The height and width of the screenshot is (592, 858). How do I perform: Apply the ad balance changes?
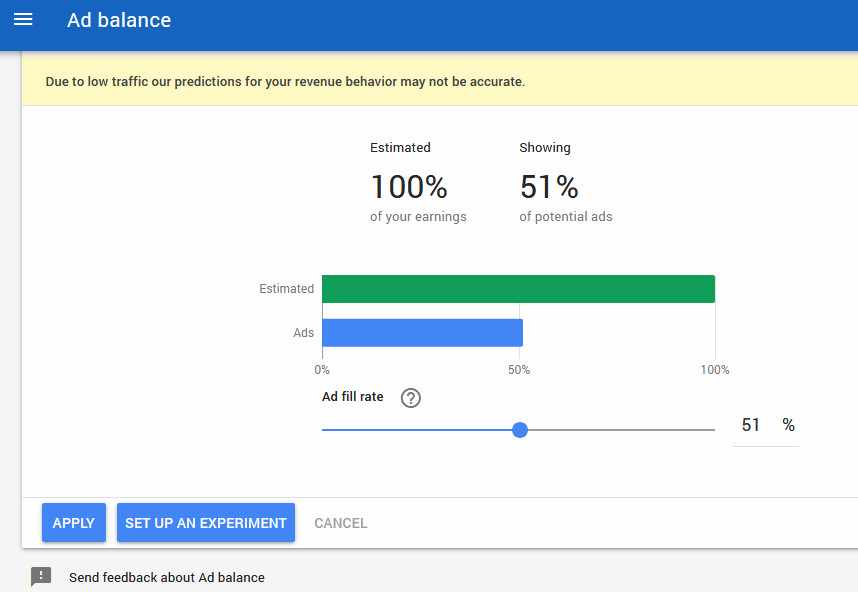[73, 522]
